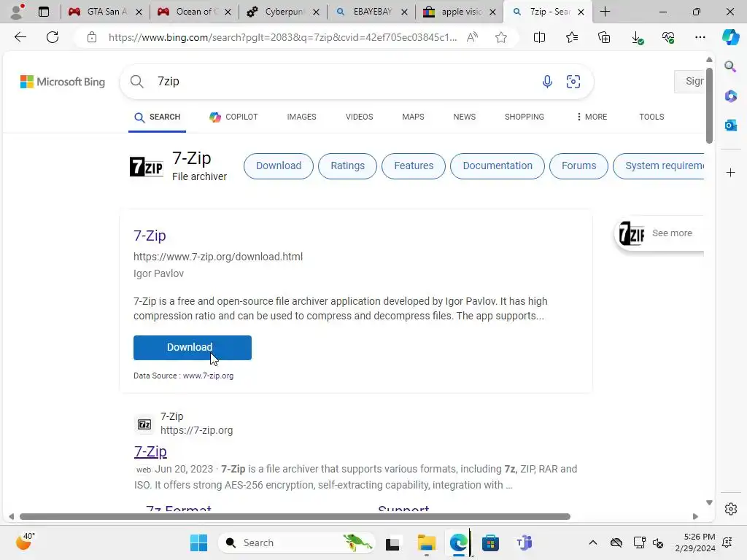Viewport: 747px width, 560px height.
Task: Click the Documentation pill chip
Action: click(x=498, y=166)
